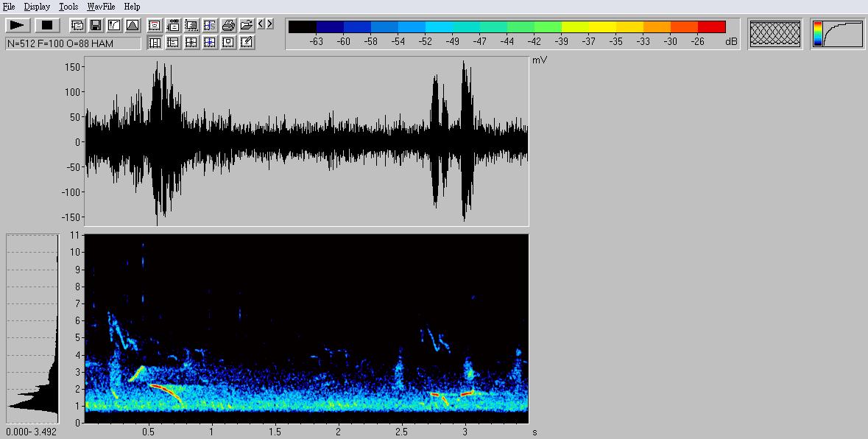Click the right arrow scroll button
This screenshot has height=439, width=868.
pos(269,24)
